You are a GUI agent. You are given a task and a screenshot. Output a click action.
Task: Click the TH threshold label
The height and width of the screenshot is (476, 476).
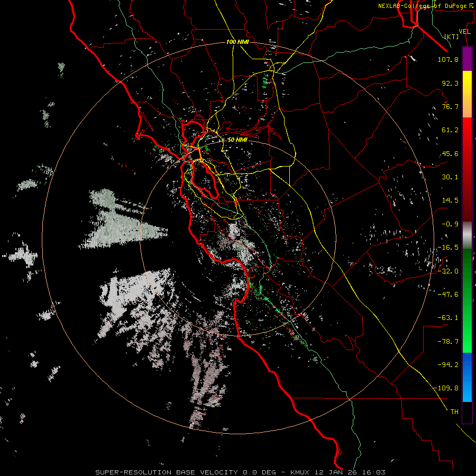point(454,411)
